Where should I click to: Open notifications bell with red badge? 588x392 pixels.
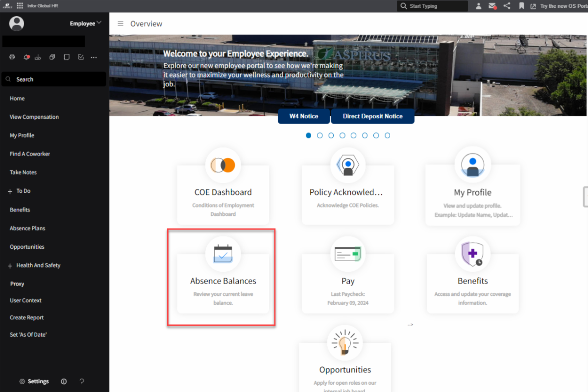click(x=26, y=57)
